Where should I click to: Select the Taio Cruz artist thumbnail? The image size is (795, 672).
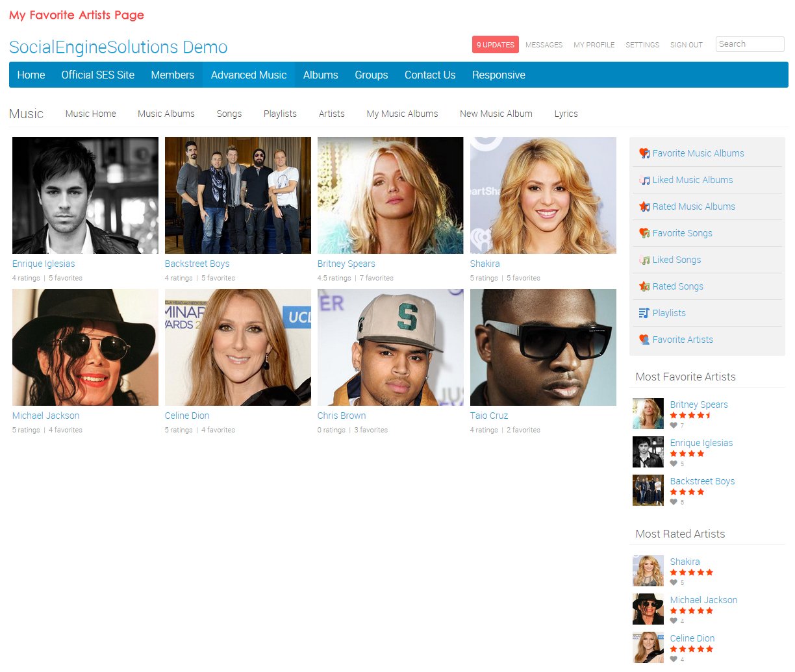(543, 347)
